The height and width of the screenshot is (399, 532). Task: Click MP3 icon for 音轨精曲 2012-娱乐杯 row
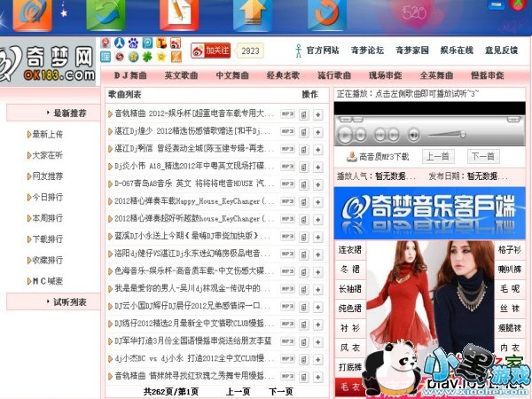click(287, 114)
